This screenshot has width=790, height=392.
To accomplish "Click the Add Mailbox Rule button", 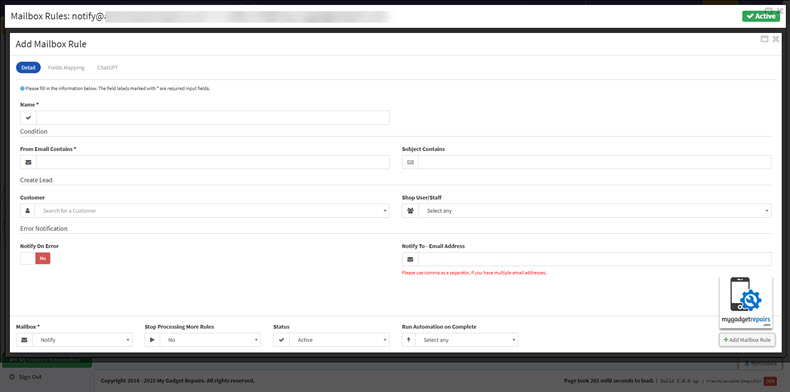I will 747,340.
